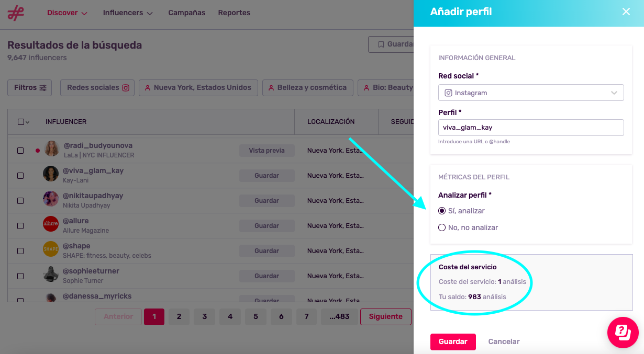
Task: Select the 'Sí, analizar' radio option
Action: tap(442, 211)
